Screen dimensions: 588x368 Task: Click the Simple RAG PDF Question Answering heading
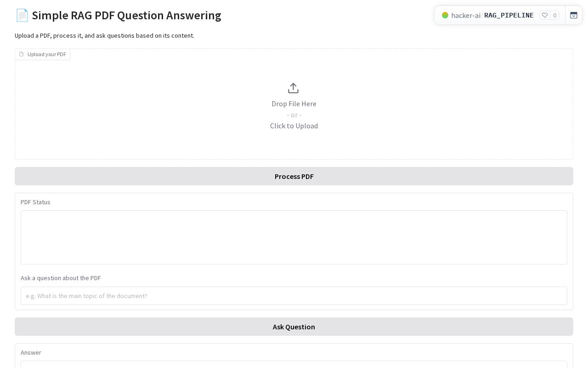(126, 15)
